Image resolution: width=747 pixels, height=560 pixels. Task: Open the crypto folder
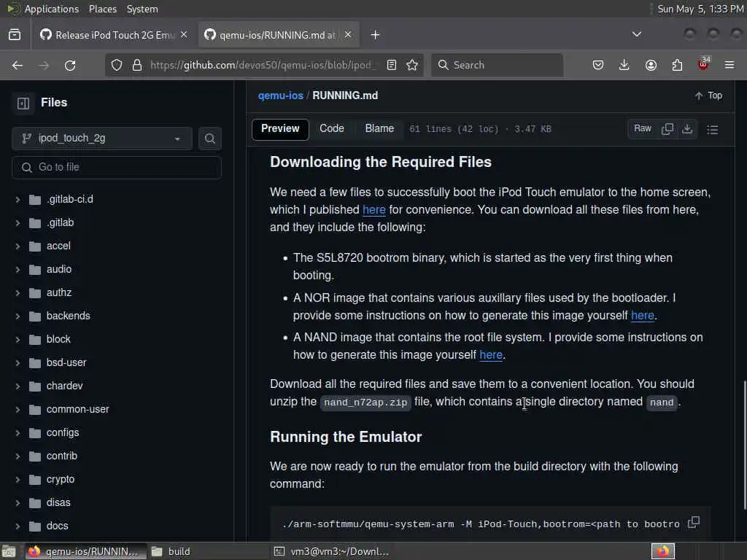coord(61,480)
